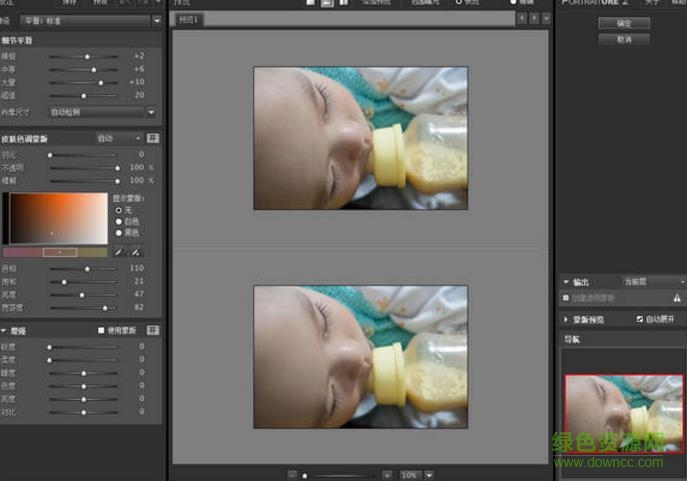687x481 pixels.
Task: Click the 确定 (OK) button
Action: point(624,22)
